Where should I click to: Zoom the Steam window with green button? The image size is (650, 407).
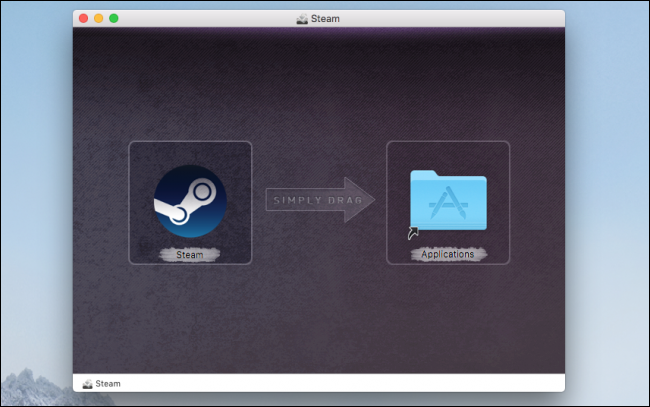(x=113, y=18)
